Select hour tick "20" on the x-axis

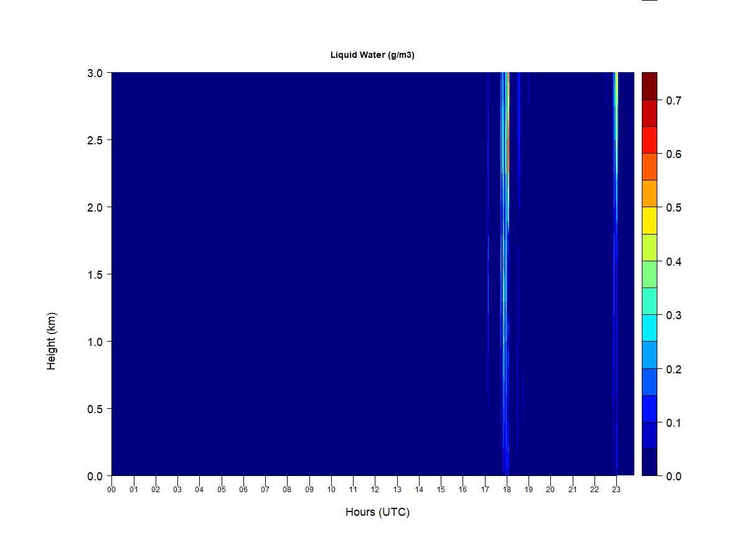click(x=550, y=490)
